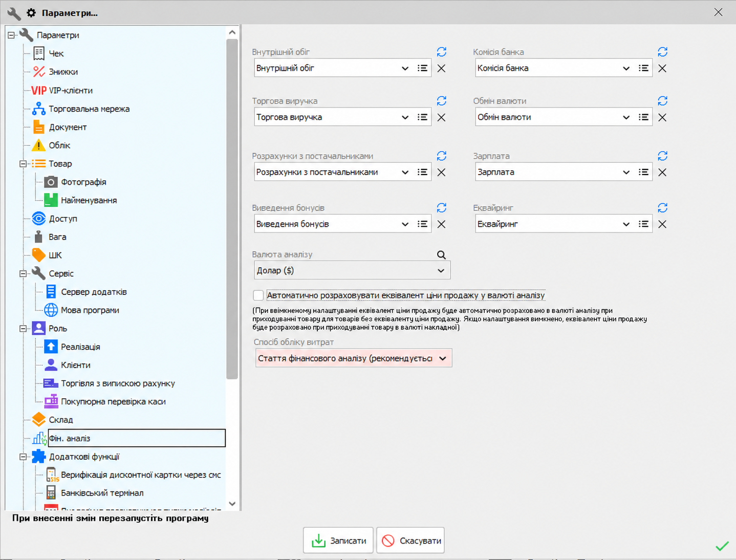Open Банківський термінал settings
Viewport: 736px width, 560px height.
(102, 493)
